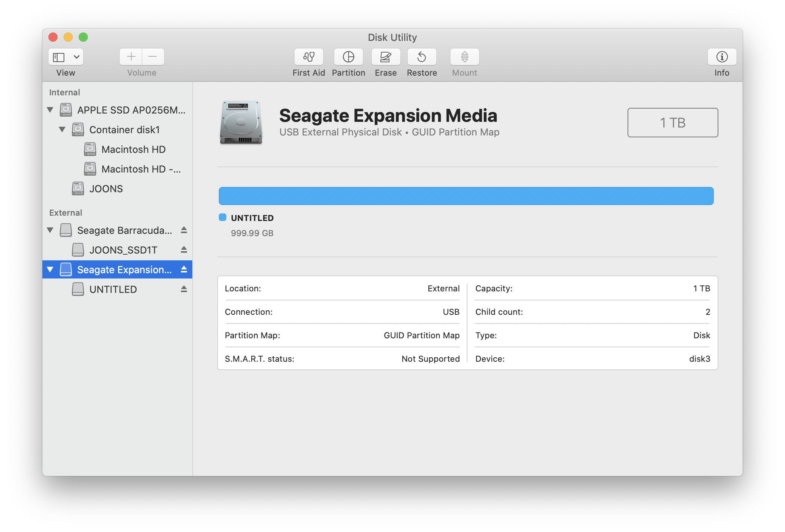
Task: Open the View dropdown chevron
Action: pos(76,57)
